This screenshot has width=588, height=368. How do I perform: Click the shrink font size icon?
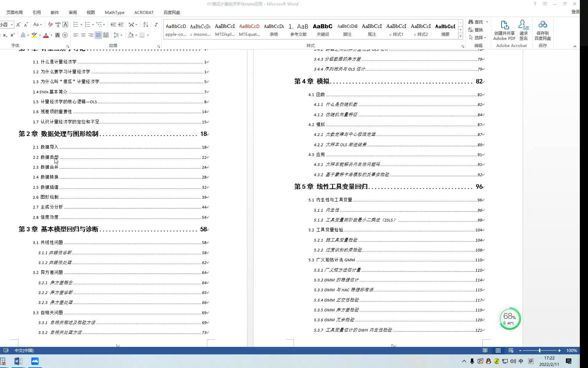(26, 25)
